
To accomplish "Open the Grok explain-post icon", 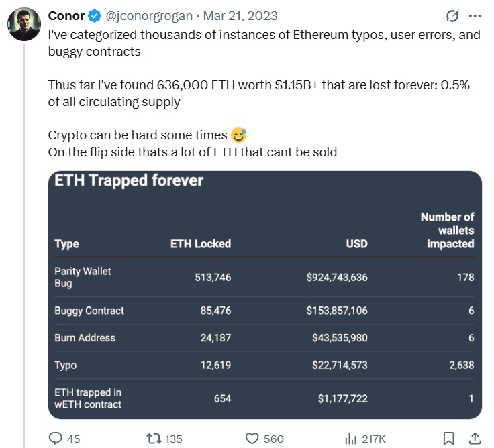I will [452, 15].
